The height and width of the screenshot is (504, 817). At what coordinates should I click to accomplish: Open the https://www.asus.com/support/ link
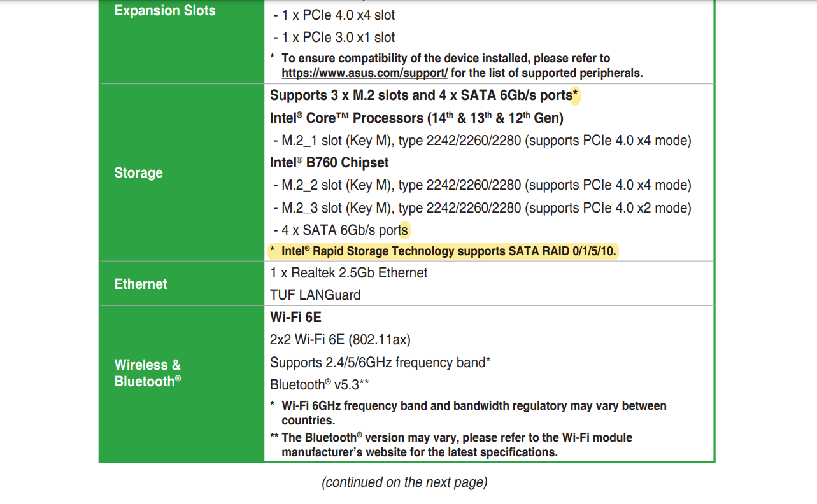pos(364,73)
